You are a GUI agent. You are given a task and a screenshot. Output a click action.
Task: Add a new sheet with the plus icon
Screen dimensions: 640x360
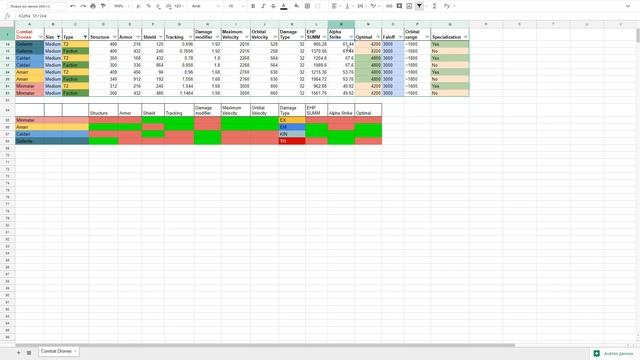click(18, 353)
